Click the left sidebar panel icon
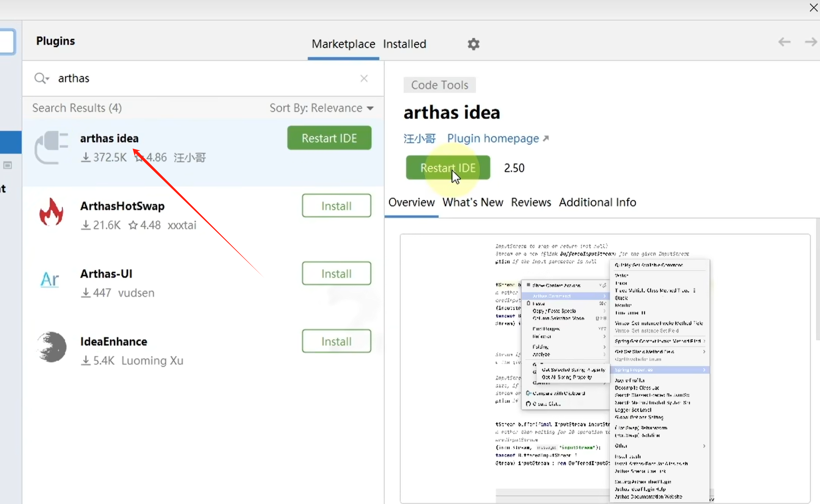Viewport: 820px width, 504px height. click(8, 165)
